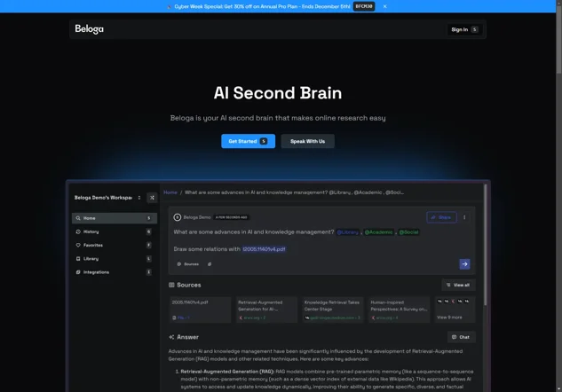Click the 'AI Second Brain' heading
The width and height of the screenshot is (562, 392).
click(278, 93)
